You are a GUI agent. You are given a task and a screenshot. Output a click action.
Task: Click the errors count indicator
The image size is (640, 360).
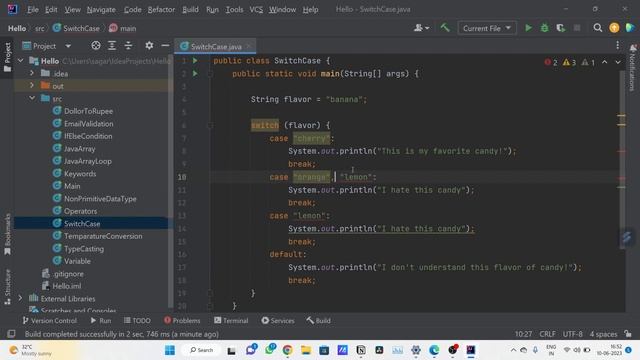551,62
